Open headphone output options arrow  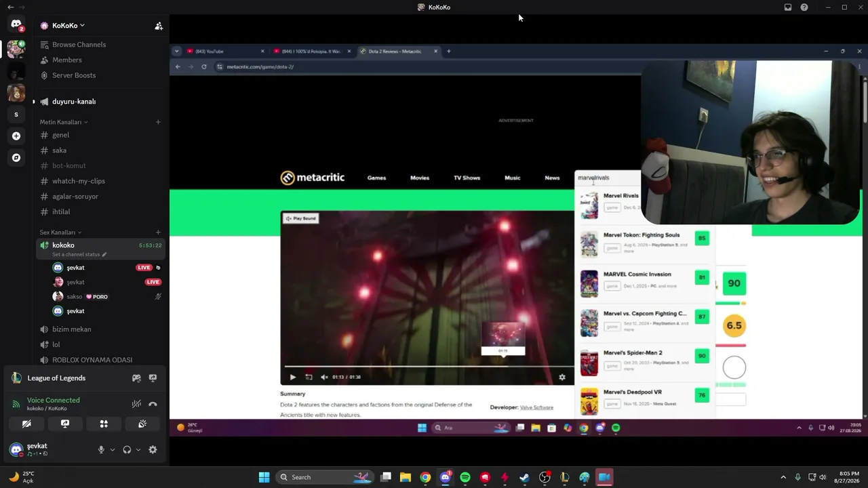pos(138,449)
